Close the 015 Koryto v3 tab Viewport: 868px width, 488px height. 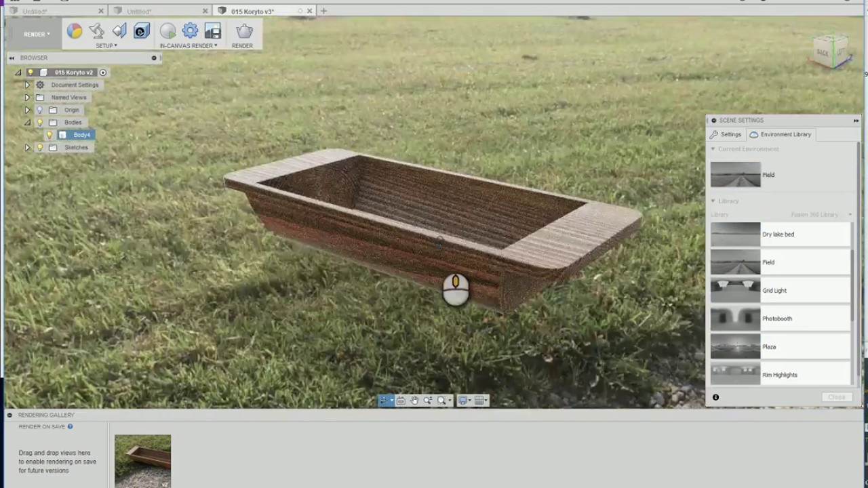(310, 11)
